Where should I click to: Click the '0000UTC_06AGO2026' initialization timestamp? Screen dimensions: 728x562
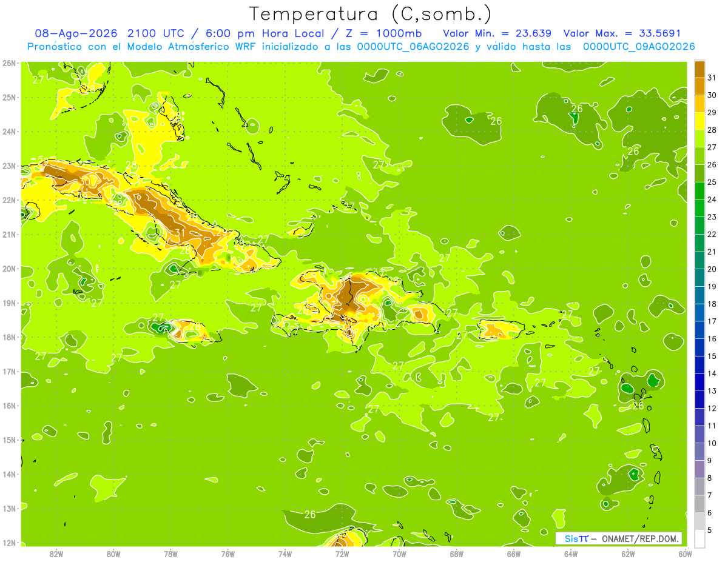(413, 46)
